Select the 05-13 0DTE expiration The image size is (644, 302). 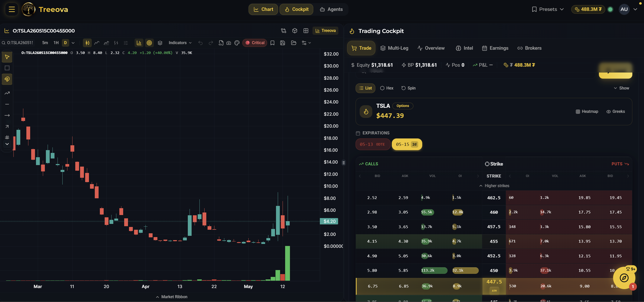[x=373, y=144]
